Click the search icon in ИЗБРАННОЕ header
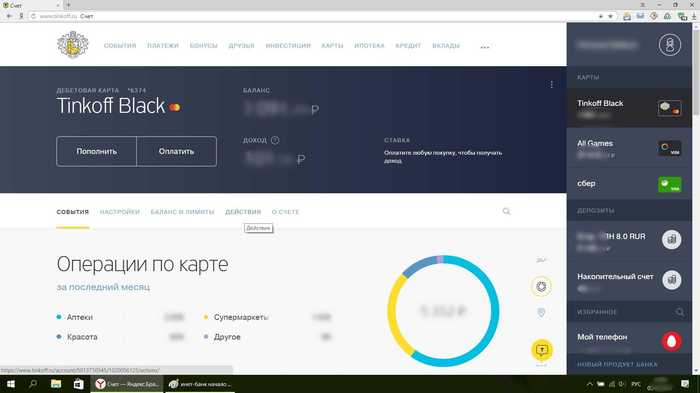 coord(679,312)
